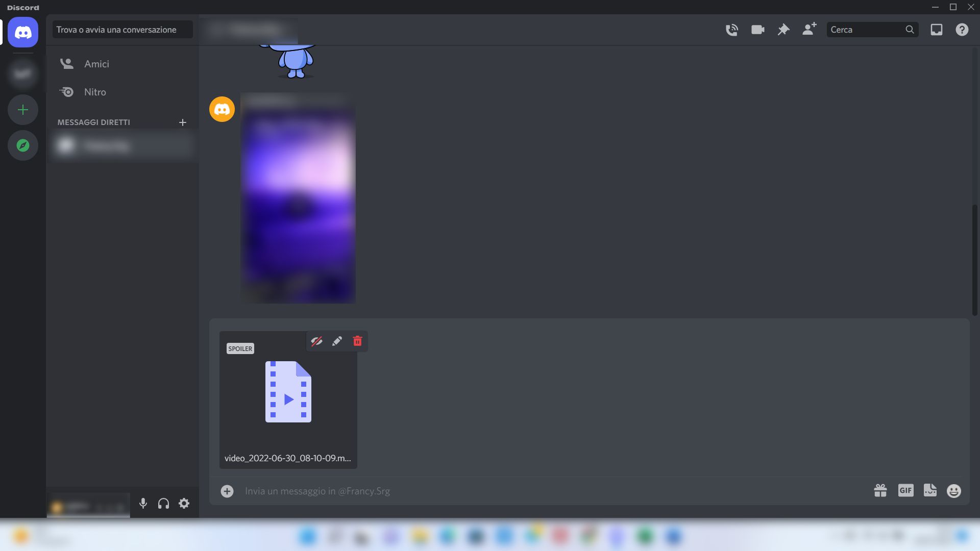Edit the attachment filename with pencil icon
The height and width of the screenshot is (551, 980).
(x=337, y=341)
